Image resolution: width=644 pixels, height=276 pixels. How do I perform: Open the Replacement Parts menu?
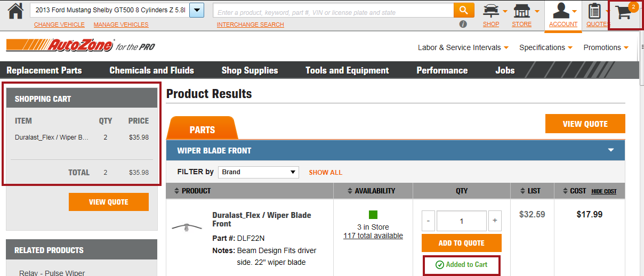44,70
